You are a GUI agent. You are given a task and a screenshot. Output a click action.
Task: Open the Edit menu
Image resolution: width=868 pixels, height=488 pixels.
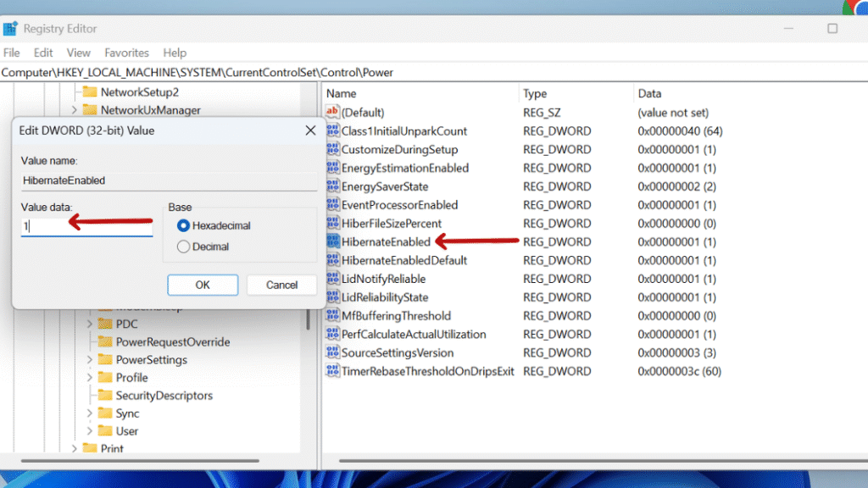(x=43, y=53)
